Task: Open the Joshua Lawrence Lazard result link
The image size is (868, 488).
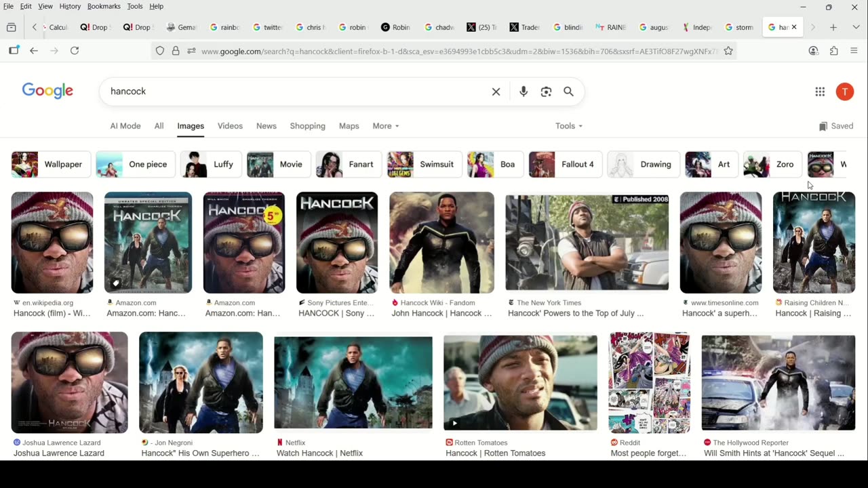Action: click(x=59, y=453)
